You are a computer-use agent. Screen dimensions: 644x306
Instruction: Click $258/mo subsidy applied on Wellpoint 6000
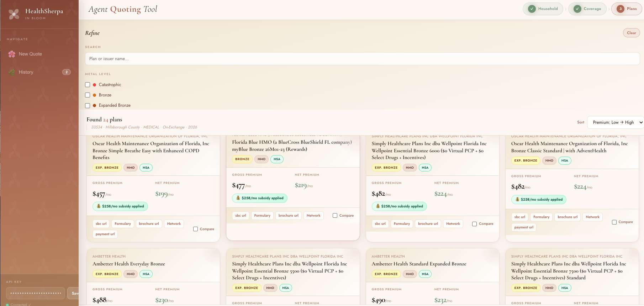(x=399, y=206)
